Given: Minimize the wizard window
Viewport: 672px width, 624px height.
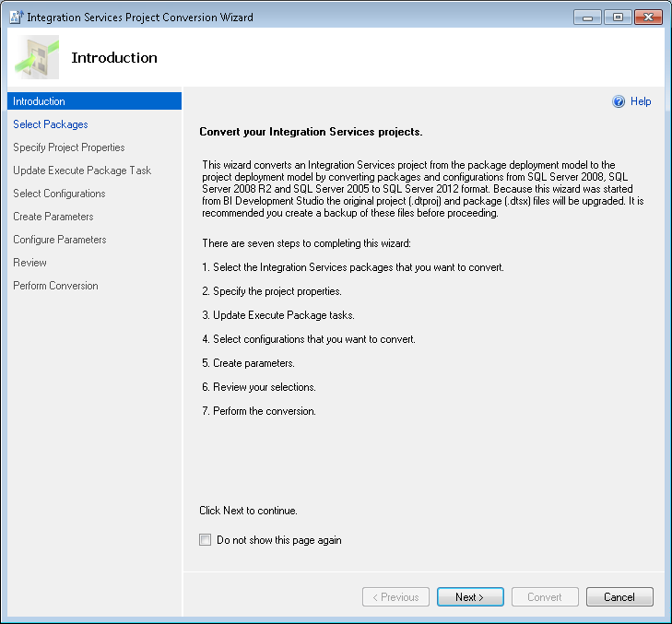Looking at the screenshot, I should (588, 17).
